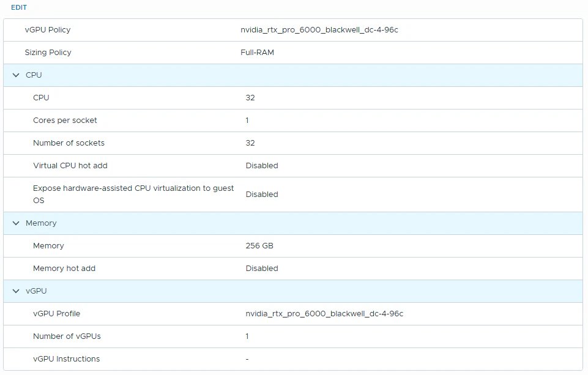This screenshot has width=588, height=375.
Task: Click Disabled next to Virtual CPU hot add
Action: 262,166
